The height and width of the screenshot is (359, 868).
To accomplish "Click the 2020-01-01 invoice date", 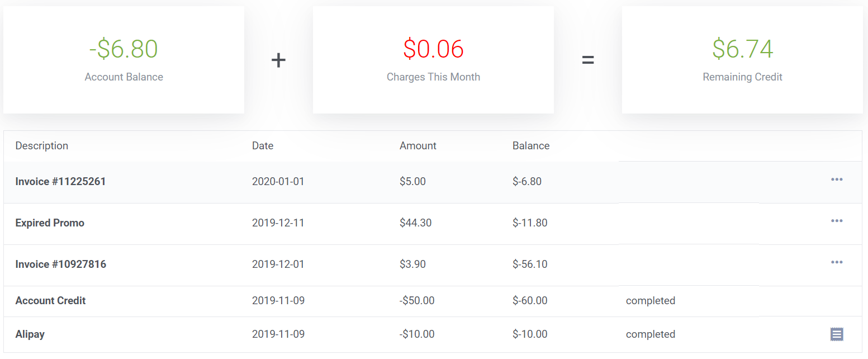I will coord(278,182).
